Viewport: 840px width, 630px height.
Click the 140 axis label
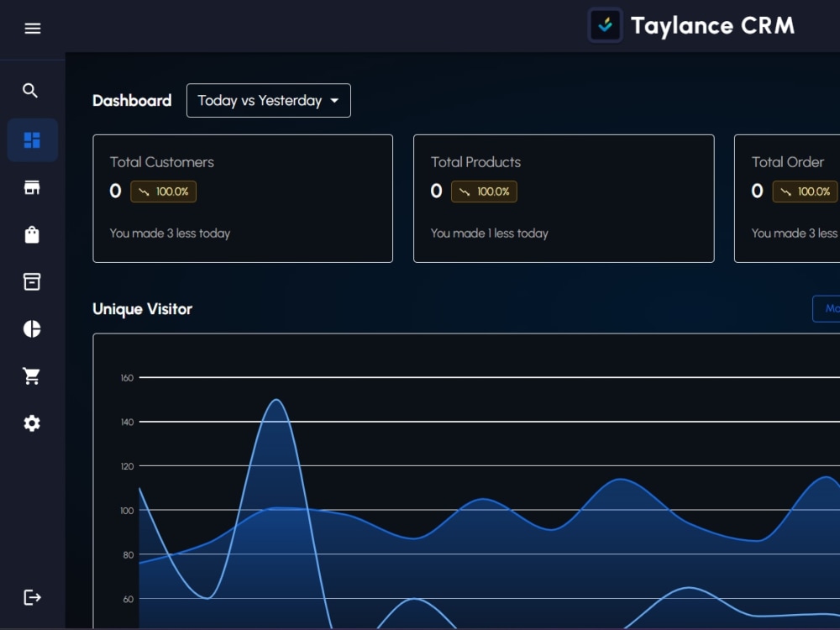pos(127,423)
